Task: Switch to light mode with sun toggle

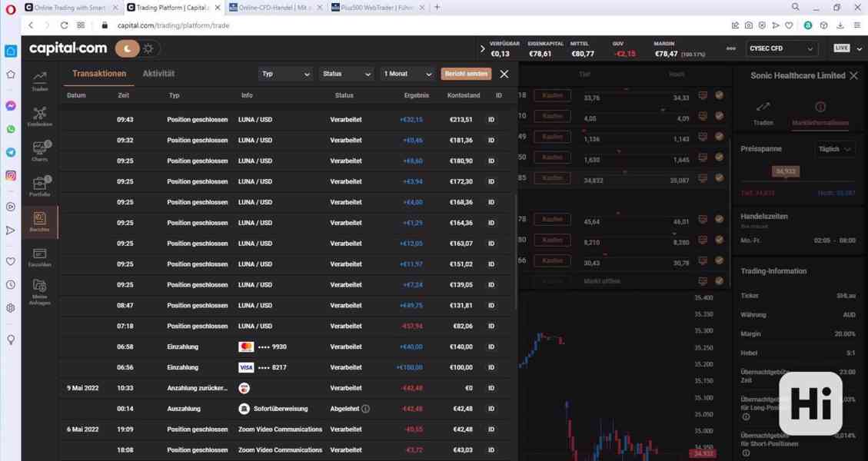Action: [x=148, y=48]
